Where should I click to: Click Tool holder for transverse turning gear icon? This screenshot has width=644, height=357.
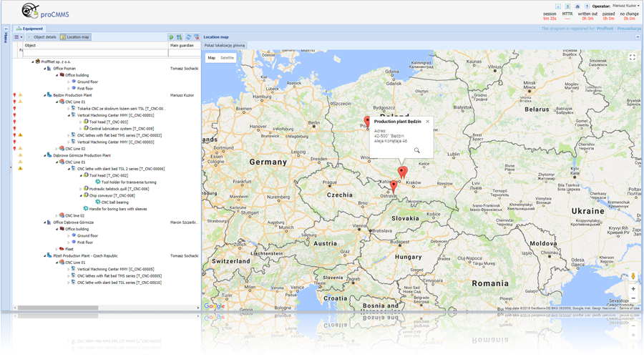[98, 182]
